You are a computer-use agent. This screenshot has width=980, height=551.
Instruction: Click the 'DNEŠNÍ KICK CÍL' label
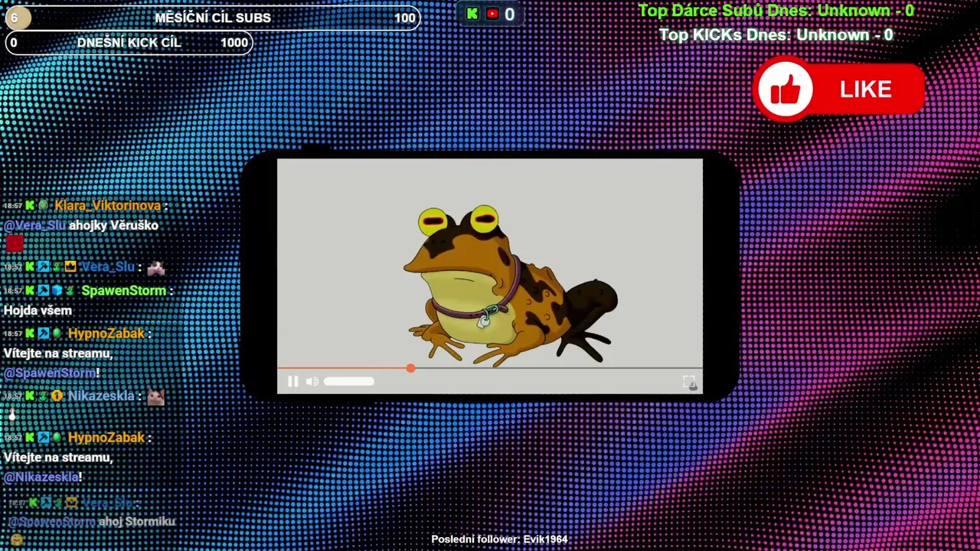pos(129,43)
